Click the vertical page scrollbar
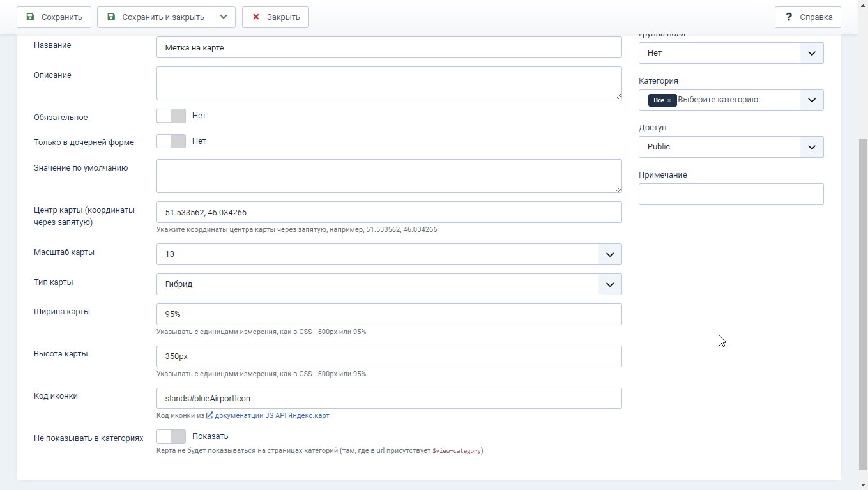868x490 pixels. point(862,300)
